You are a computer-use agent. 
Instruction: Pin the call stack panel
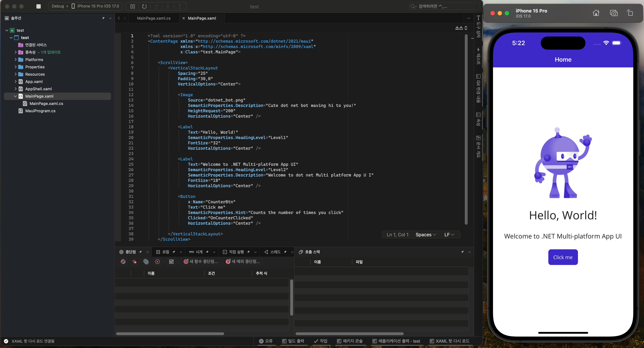point(462,252)
